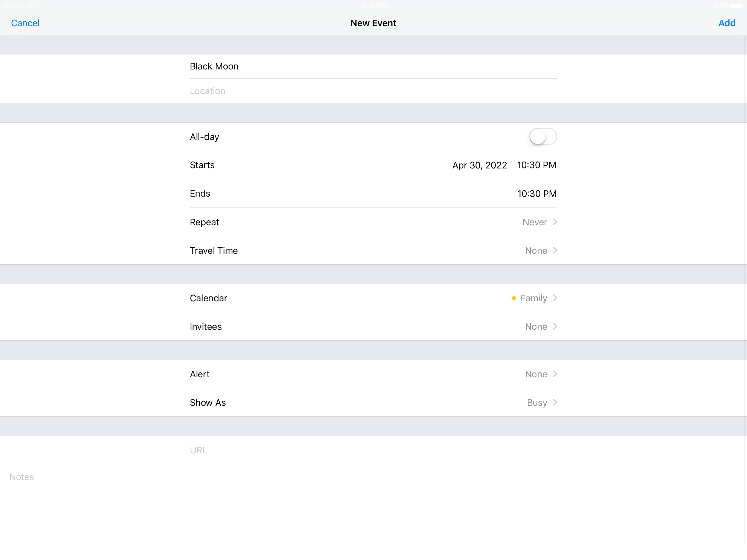Expand Travel Time options chevron

pos(555,250)
